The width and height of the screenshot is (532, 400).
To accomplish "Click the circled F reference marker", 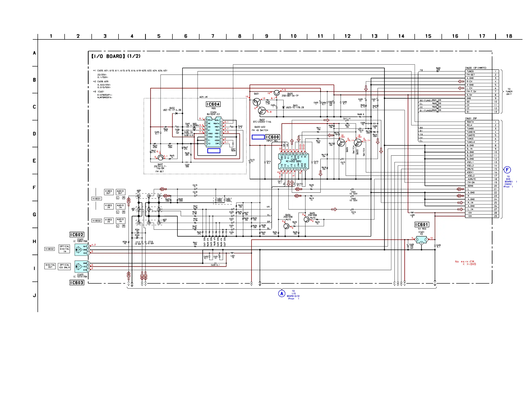I will tap(507, 170).
